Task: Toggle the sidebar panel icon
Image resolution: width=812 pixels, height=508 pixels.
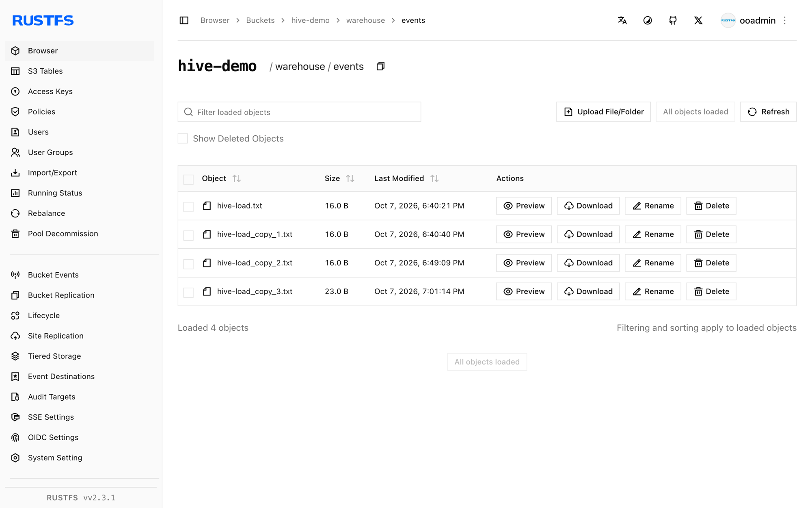Action: pos(184,20)
